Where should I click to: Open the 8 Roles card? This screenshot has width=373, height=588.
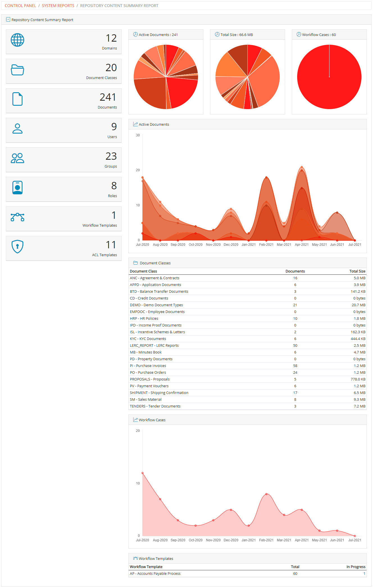pos(64,189)
